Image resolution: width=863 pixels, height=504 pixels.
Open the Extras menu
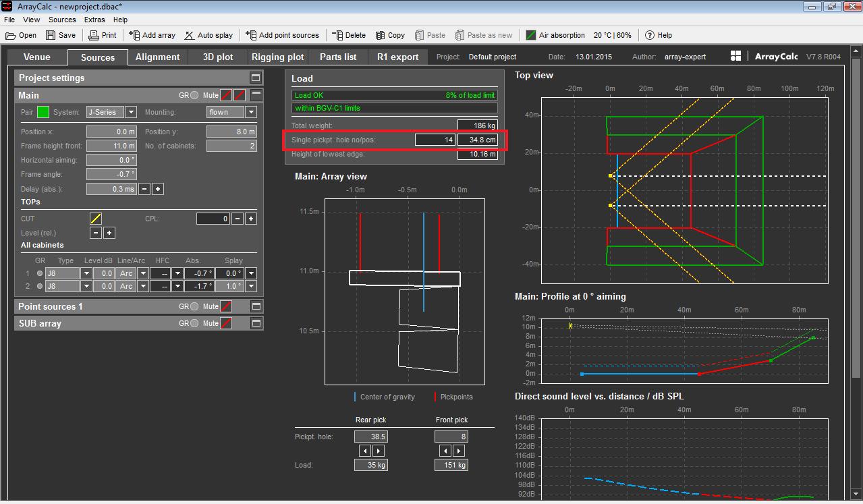(x=94, y=20)
